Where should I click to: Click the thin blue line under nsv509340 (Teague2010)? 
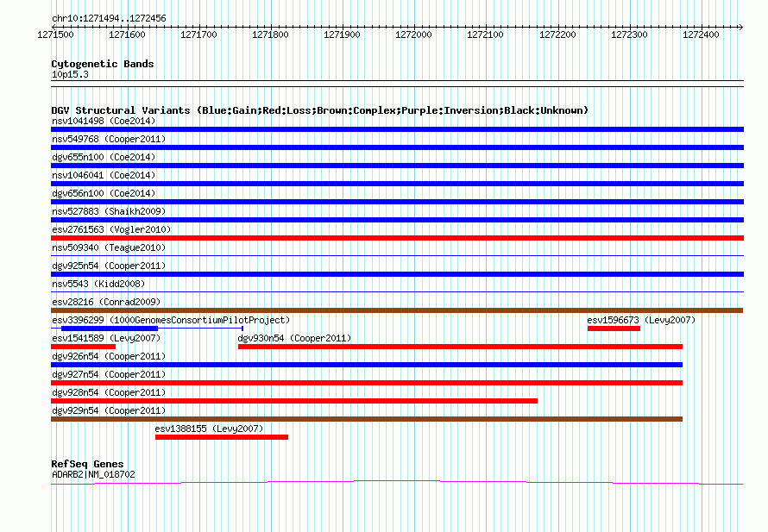[x=397, y=255]
